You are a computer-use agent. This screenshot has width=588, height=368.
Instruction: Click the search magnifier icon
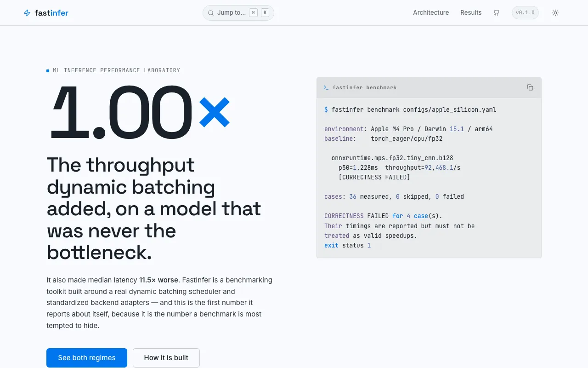(x=211, y=13)
